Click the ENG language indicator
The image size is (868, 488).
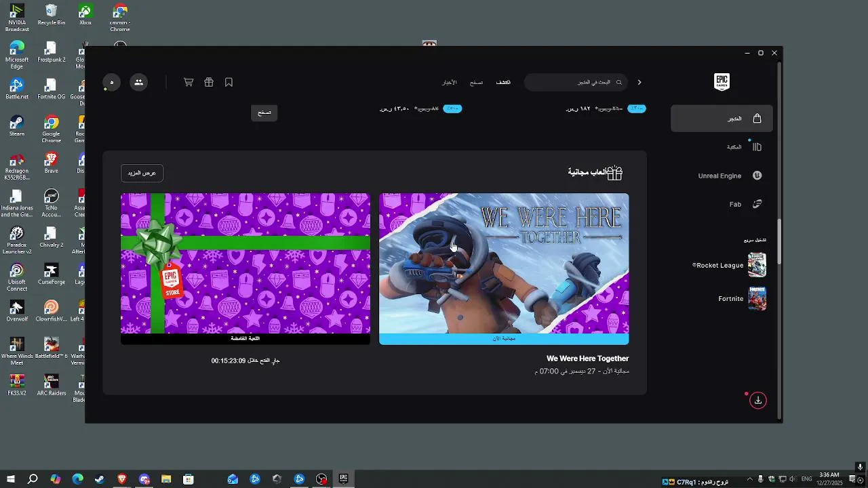[x=806, y=479]
